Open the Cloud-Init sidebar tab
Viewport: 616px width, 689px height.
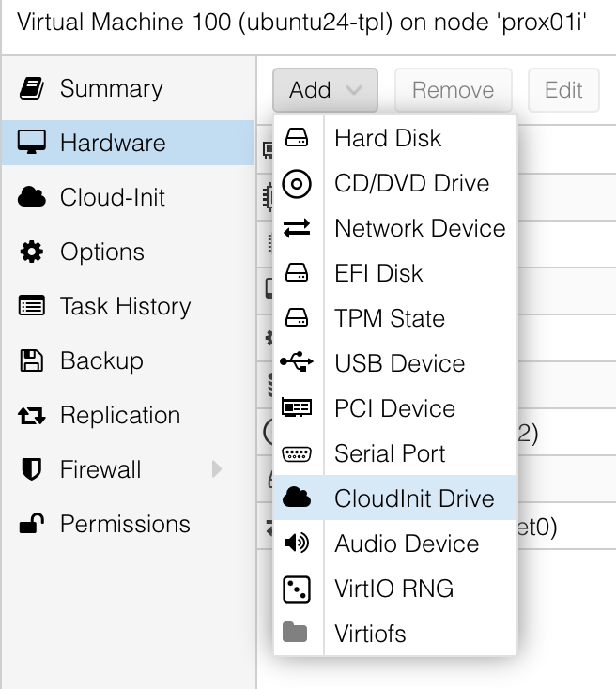(128, 197)
